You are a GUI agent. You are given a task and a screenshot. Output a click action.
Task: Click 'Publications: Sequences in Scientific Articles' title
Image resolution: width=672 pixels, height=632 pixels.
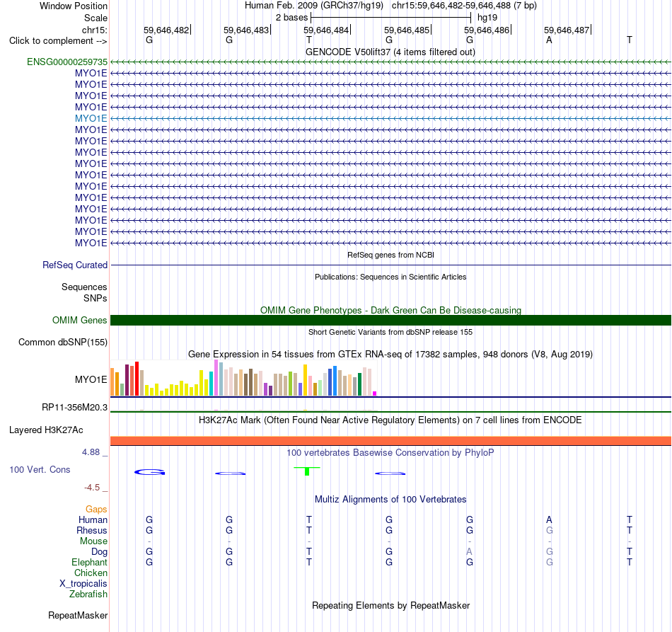(390, 277)
